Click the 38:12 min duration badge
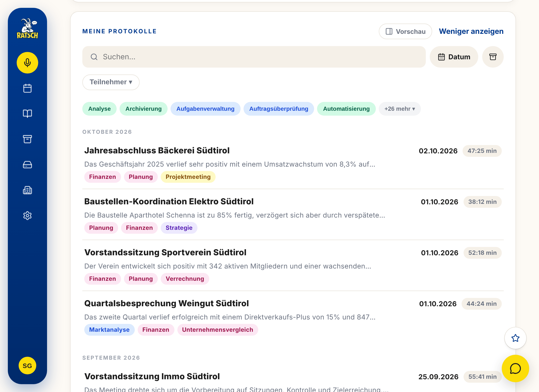Image resolution: width=539 pixels, height=392 pixels. [483, 202]
